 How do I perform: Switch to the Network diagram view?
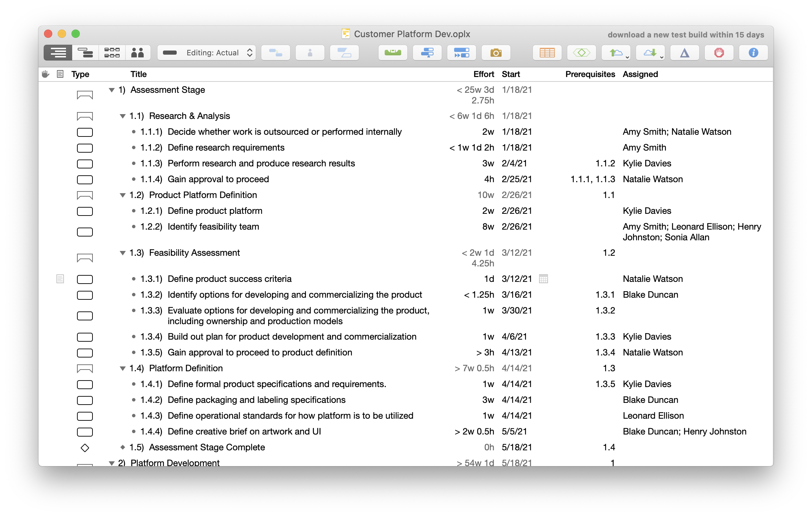click(x=112, y=53)
